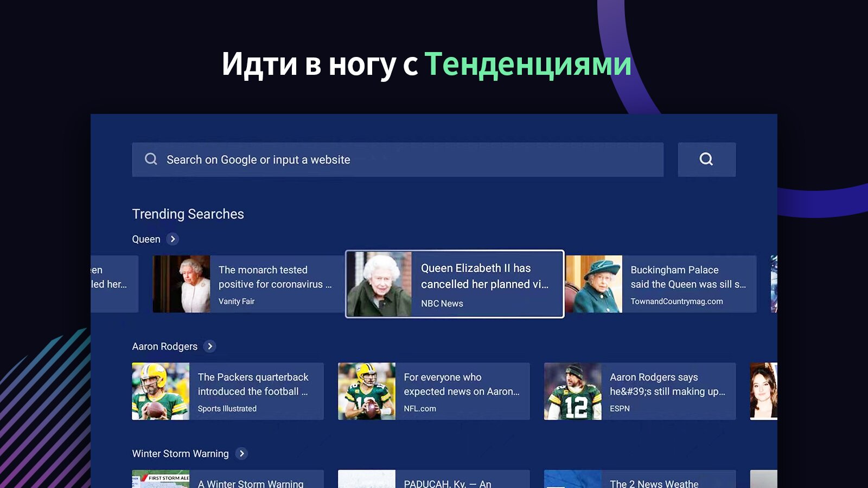This screenshot has width=868, height=488.
Task: Click the Sports Illustrated source label
Action: (x=227, y=409)
